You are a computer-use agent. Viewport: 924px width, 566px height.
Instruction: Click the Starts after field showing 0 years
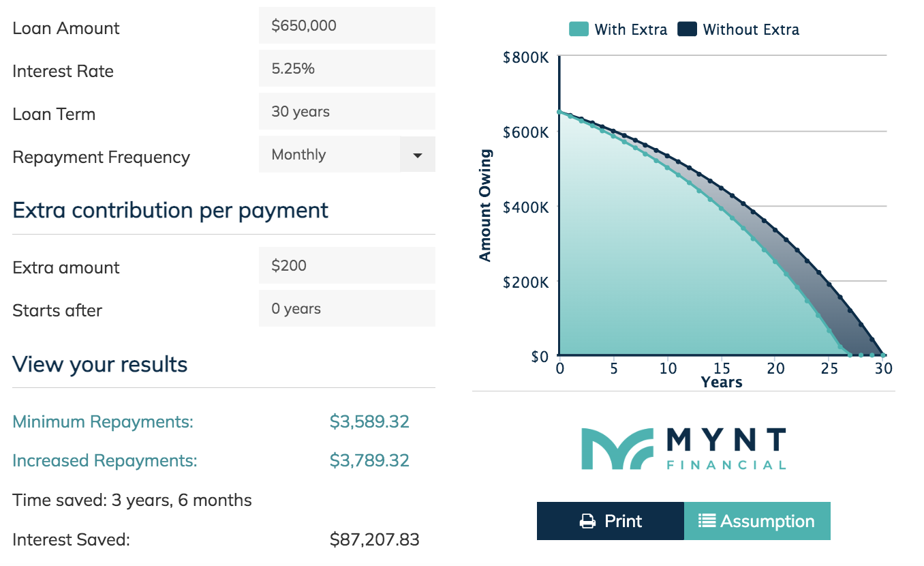(347, 308)
